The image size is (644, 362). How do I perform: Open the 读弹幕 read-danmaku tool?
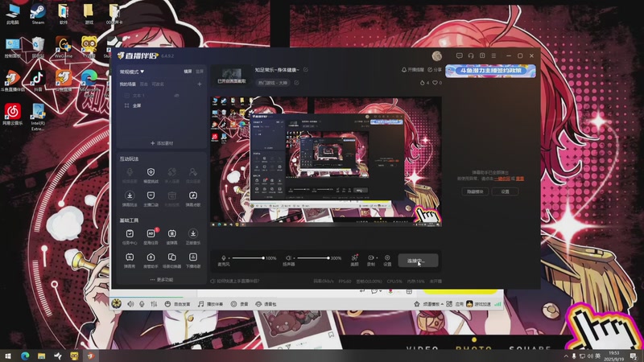pos(171,237)
